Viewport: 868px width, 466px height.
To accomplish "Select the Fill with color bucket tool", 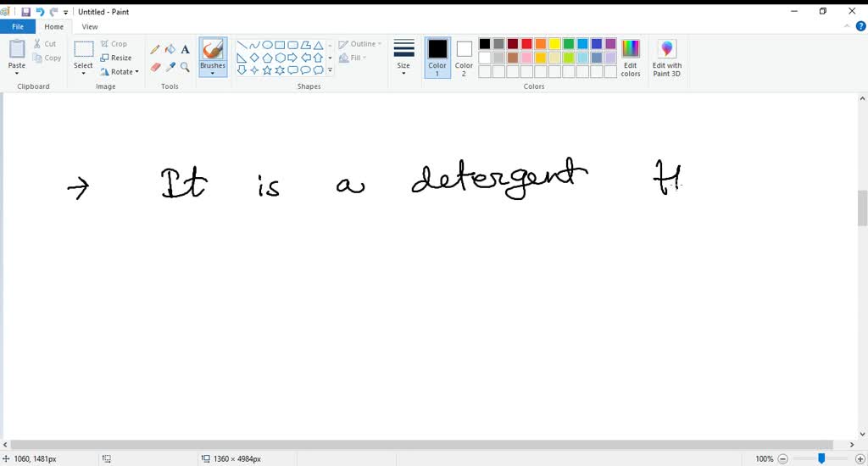I will pyautogui.click(x=170, y=49).
